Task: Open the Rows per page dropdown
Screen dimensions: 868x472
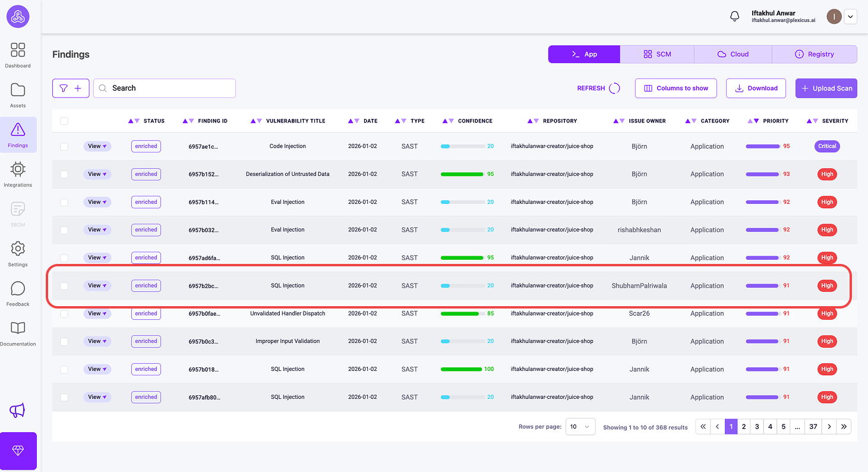Action: pos(580,427)
